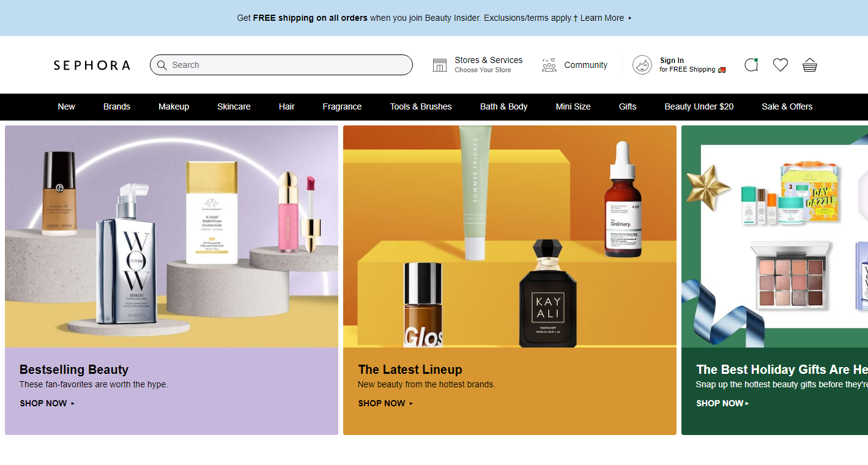Click Learn More in shipping banner

pyautogui.click(x=603, y=18)
